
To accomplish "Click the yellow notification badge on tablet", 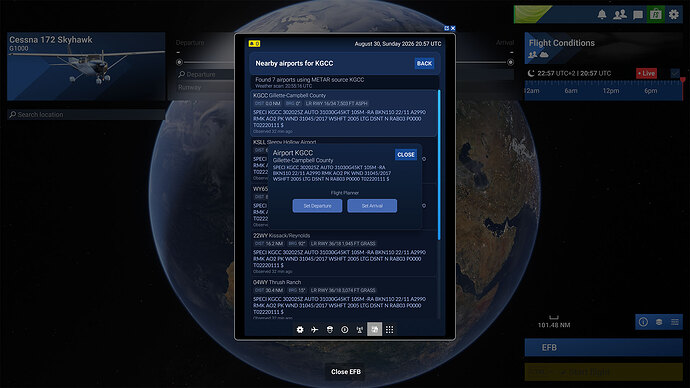I will point(254,44).
